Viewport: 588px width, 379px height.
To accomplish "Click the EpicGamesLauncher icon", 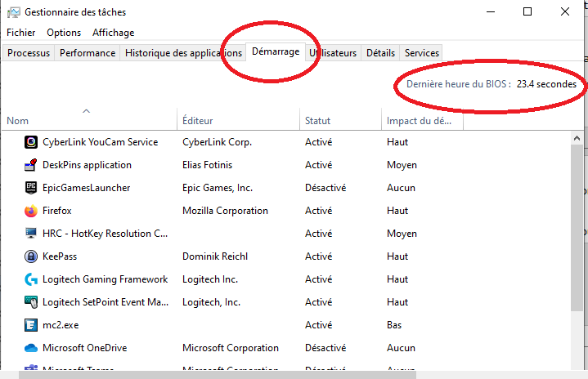I will click(x=31, y=188).
